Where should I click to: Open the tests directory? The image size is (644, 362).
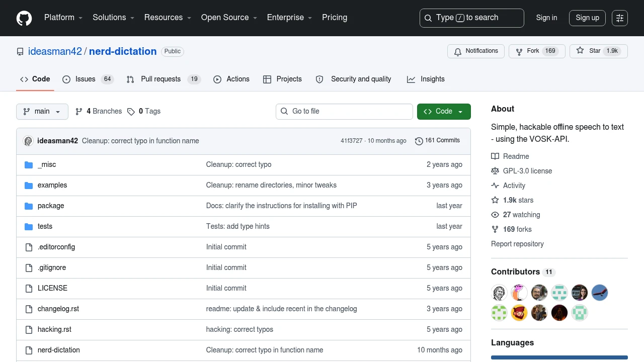[x=45, y=226]
